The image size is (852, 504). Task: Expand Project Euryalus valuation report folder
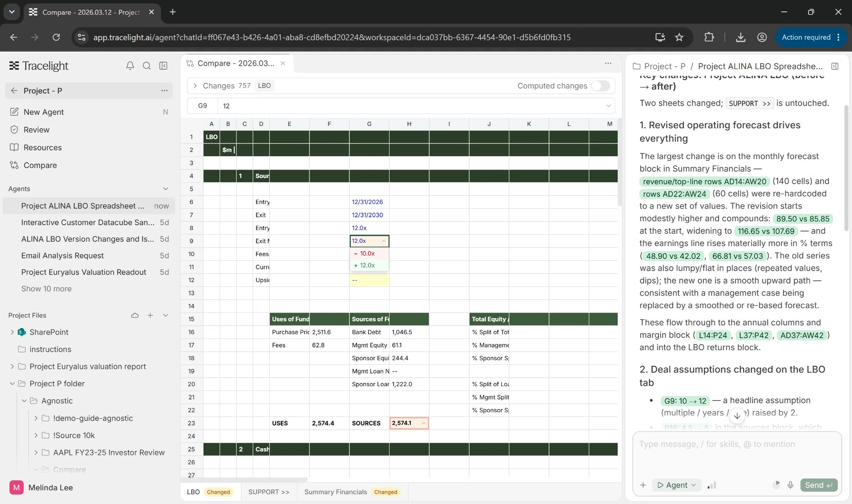(12, 366)
